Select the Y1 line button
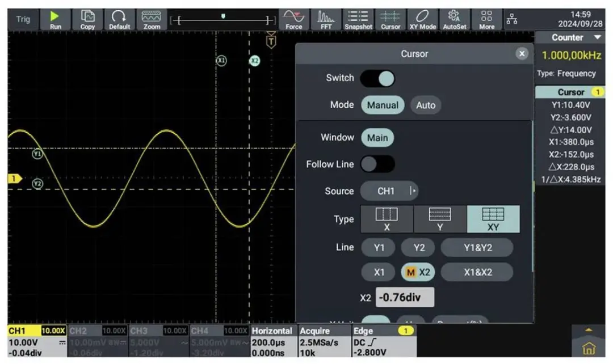The image size is (613, 364). pos(379,248)
